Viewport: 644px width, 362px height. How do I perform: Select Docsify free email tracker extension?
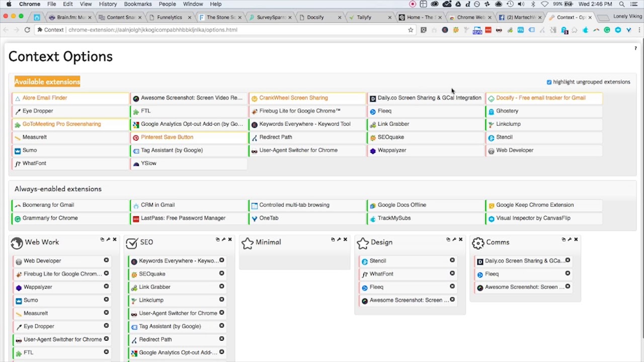point(544,98)
